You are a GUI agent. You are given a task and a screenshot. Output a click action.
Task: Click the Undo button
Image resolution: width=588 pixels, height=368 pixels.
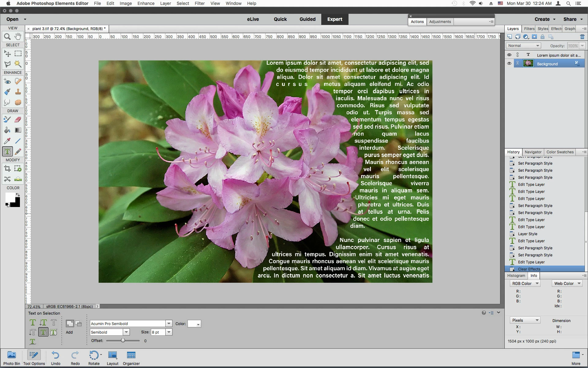(55, 358)
